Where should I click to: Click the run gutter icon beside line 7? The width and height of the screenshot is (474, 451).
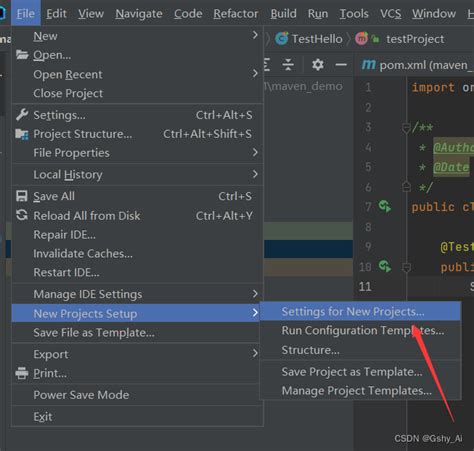[385, 207]
